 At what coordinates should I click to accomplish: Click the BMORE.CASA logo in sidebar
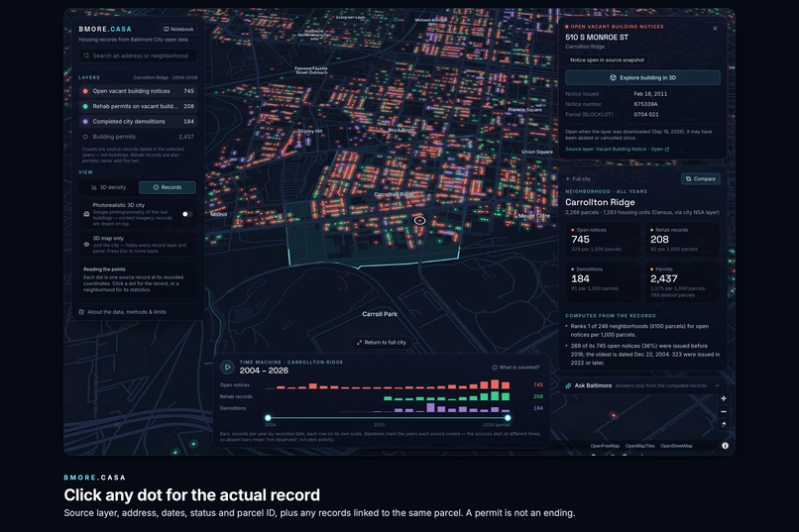105,29
